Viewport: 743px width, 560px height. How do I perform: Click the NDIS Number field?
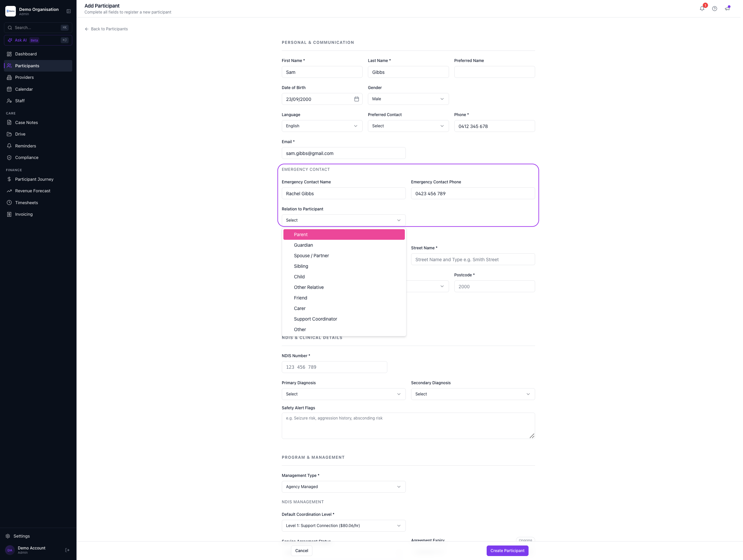coord(334,367)
